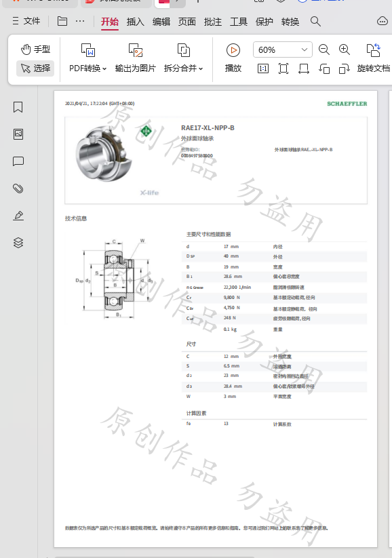
Task: Open the more options ellipsis
Action: (x=80, y=21)
